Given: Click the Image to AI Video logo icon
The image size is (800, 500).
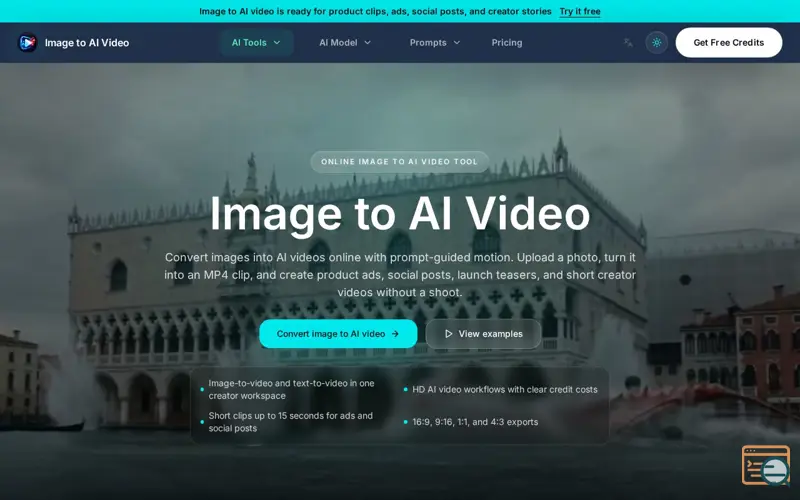Looking at the screenshot, I should coord(27,43).
